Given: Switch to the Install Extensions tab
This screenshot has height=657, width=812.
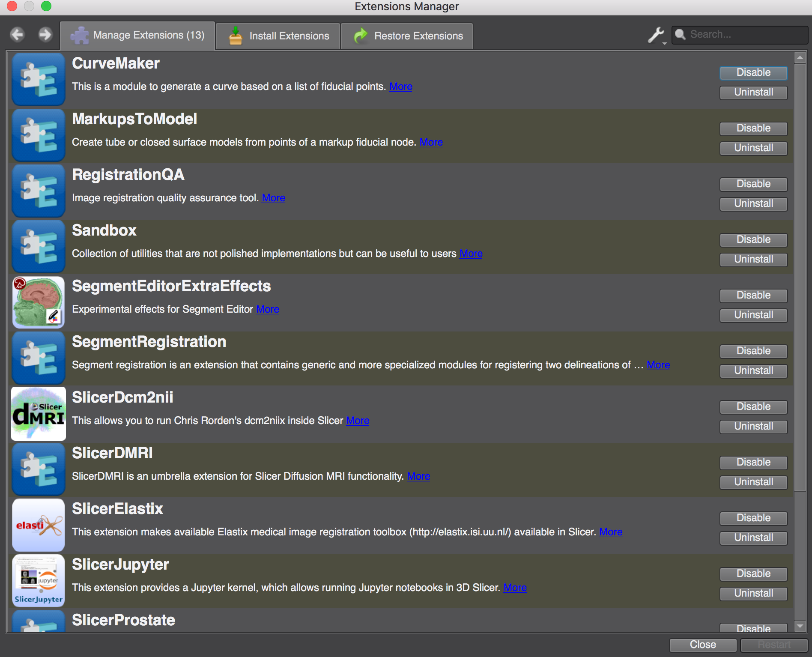Looking at the screenshot, I should (278, 36).
